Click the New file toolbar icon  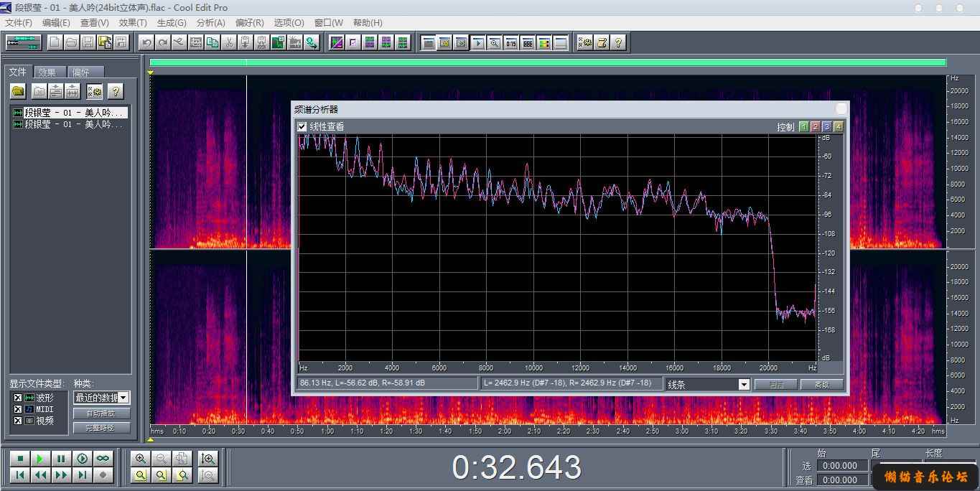[55, 42]
